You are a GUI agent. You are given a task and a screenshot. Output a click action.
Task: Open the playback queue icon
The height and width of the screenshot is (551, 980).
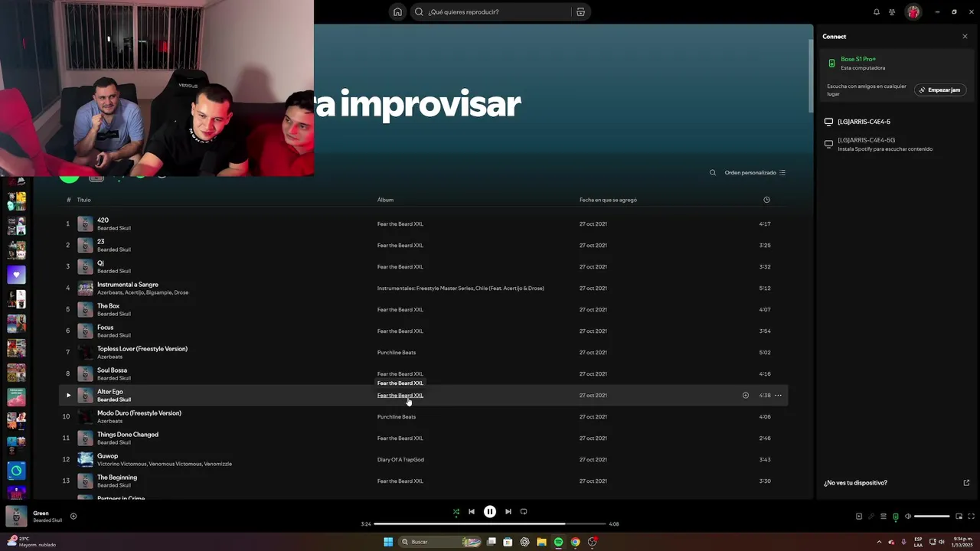(884, 517)
